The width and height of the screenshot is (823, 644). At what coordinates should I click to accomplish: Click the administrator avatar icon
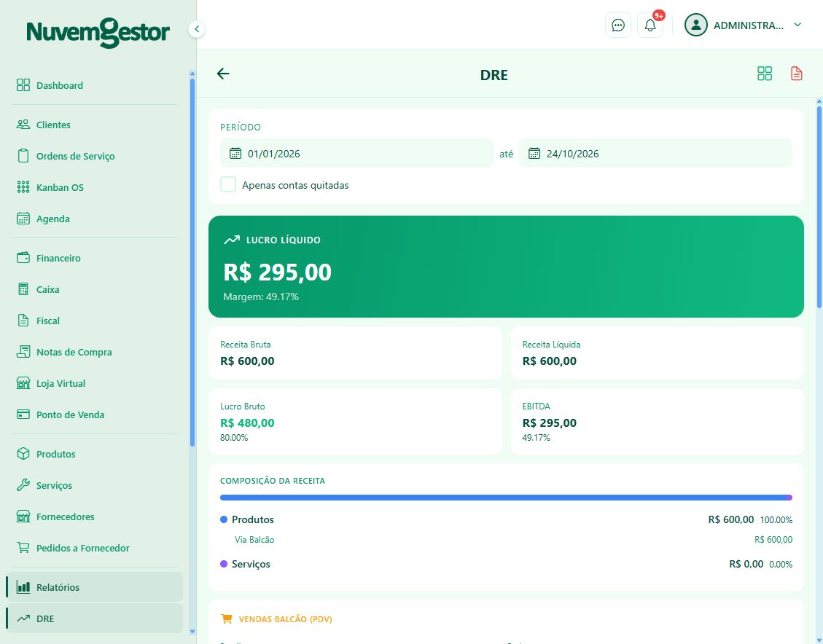[696, 25]
